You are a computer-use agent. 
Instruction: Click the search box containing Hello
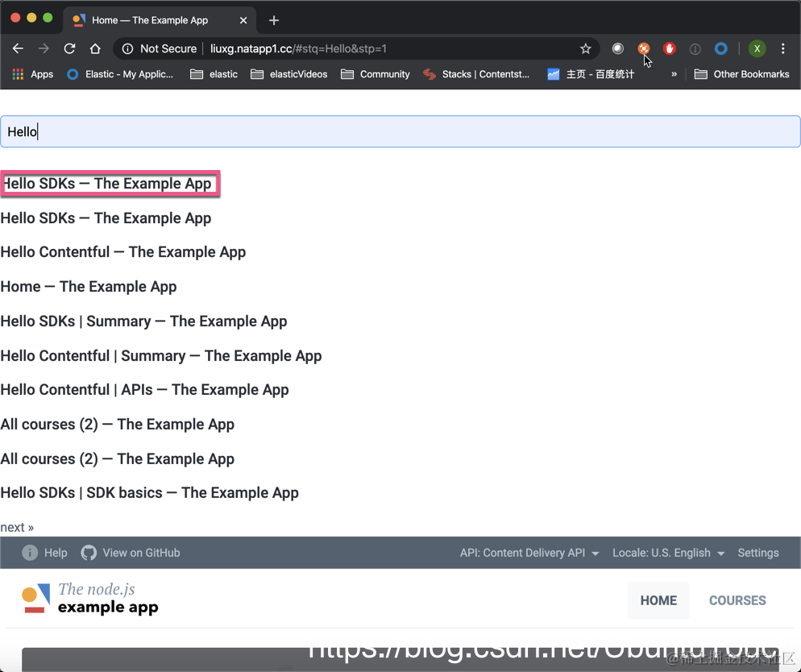[x=400, y=132]
